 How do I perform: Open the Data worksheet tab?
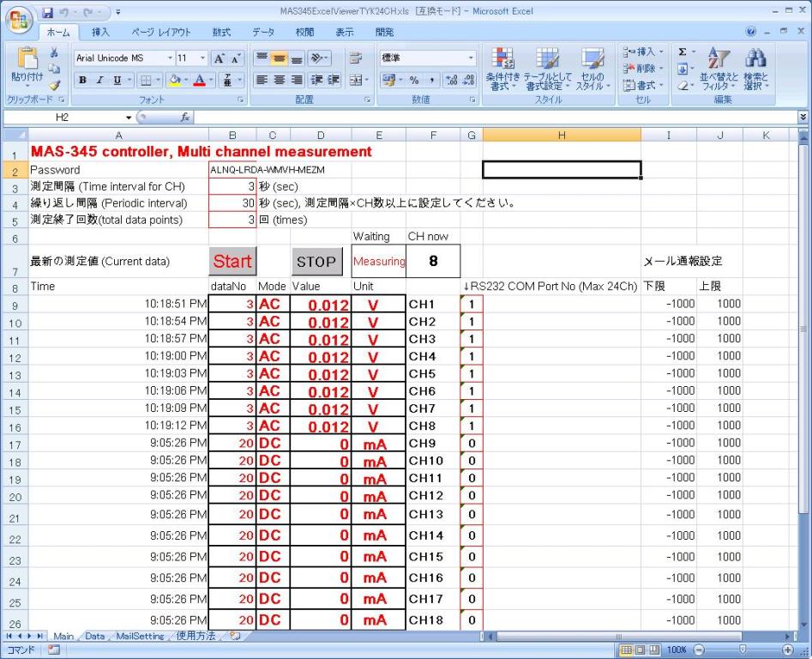(x=95, y=636)
